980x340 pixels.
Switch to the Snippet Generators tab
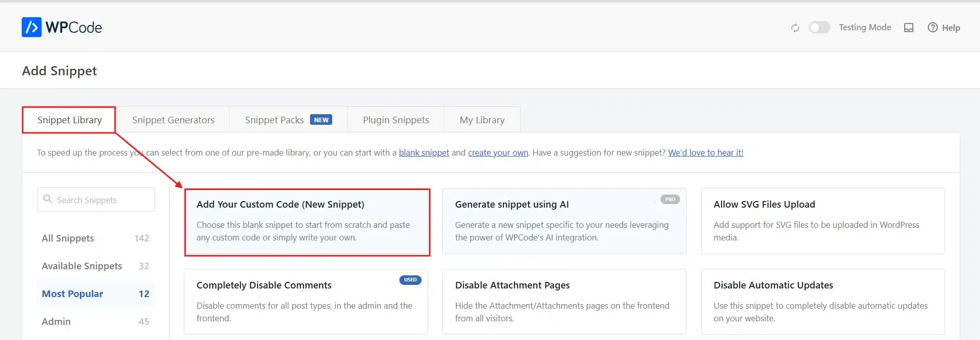(x=173, y=120)
